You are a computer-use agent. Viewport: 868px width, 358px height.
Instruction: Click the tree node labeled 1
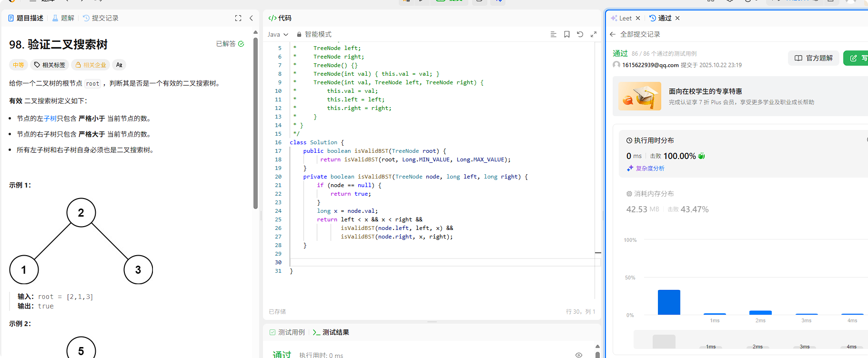click(x=24, y=270)
